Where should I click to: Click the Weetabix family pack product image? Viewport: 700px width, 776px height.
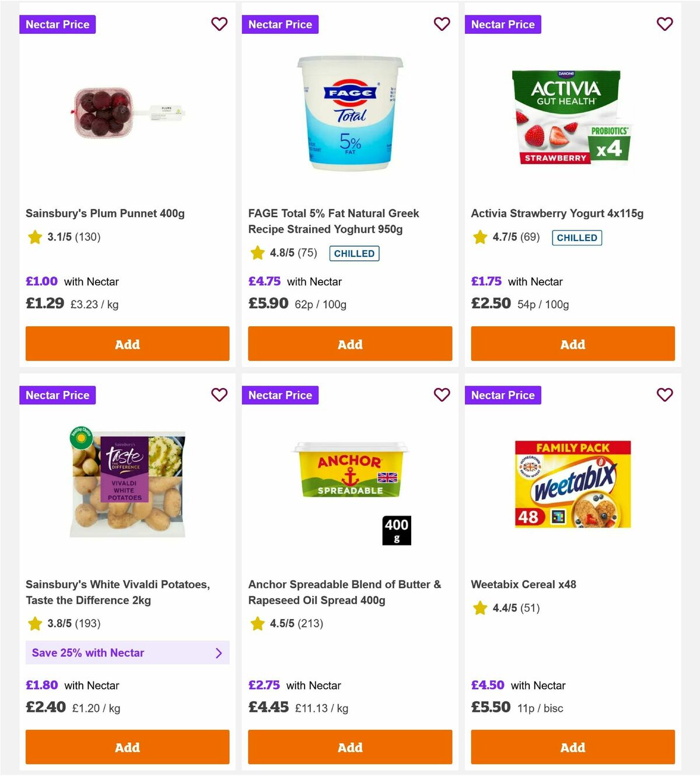tap(572, 484)
